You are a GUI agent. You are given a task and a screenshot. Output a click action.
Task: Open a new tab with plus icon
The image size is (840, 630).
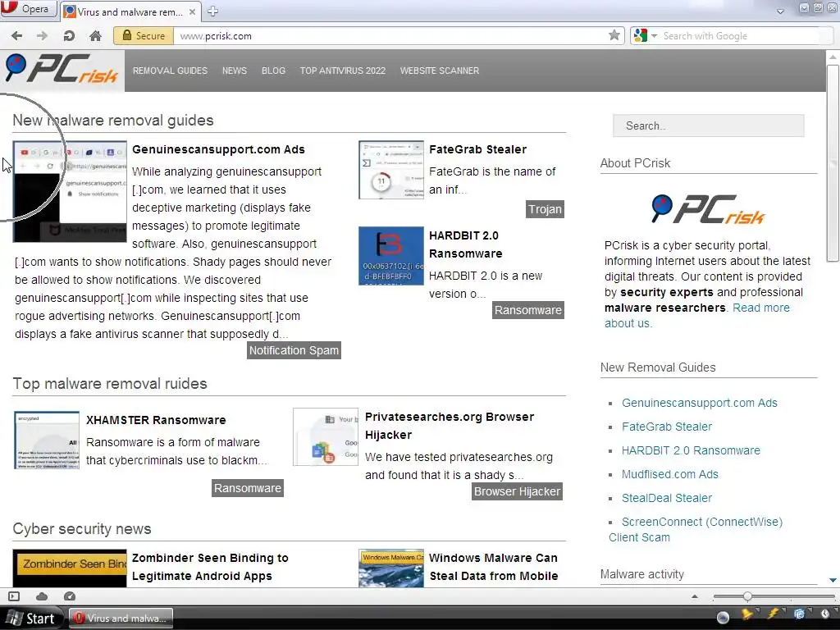click(x=212, y=11)
